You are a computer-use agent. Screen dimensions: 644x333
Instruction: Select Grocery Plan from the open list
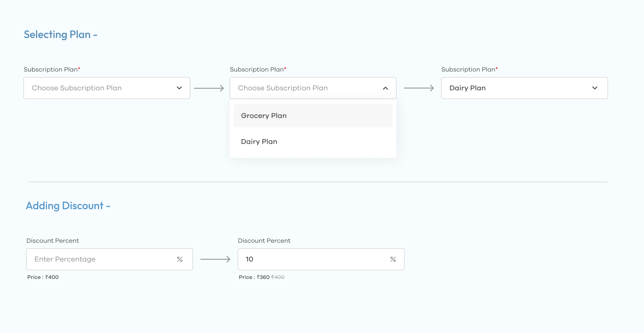pyautogui.click(x=313, y=116)
